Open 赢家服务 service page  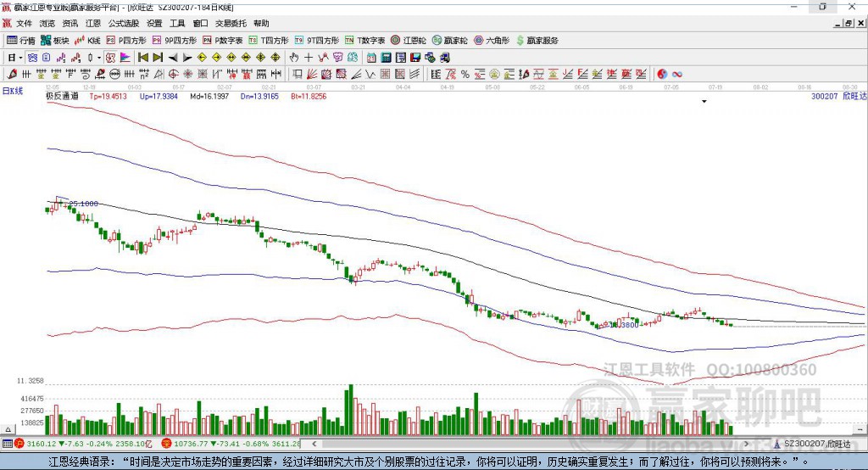(537, 41)
